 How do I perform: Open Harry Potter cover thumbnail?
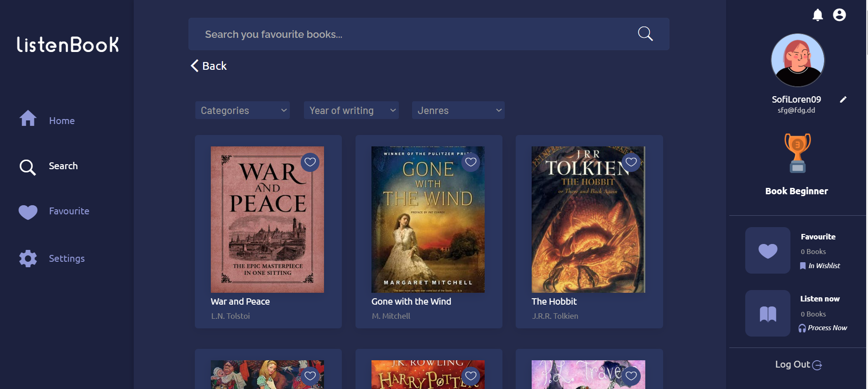(428, 374)
